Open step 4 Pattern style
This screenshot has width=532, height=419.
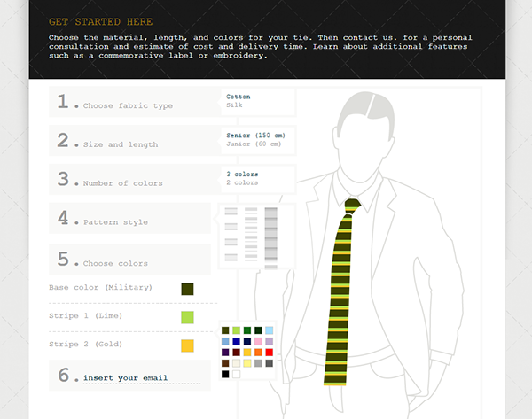point(129,218)
